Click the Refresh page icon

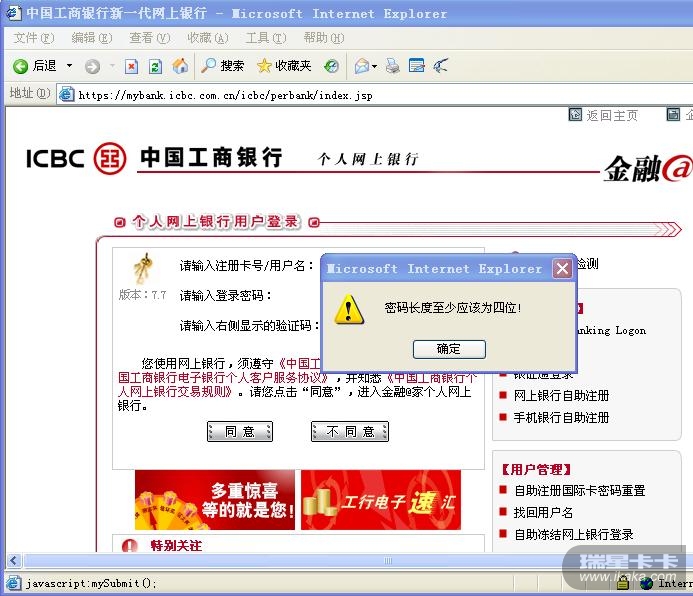(155, 66)
